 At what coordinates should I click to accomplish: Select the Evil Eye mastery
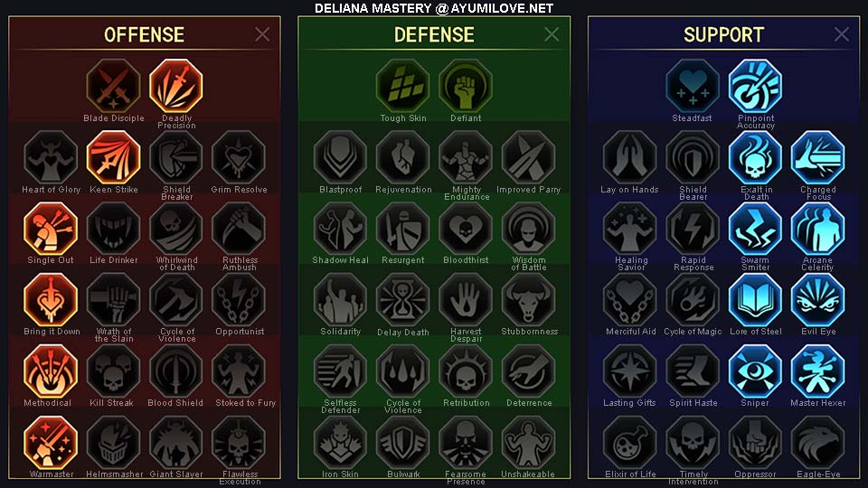tap(817, 300)
